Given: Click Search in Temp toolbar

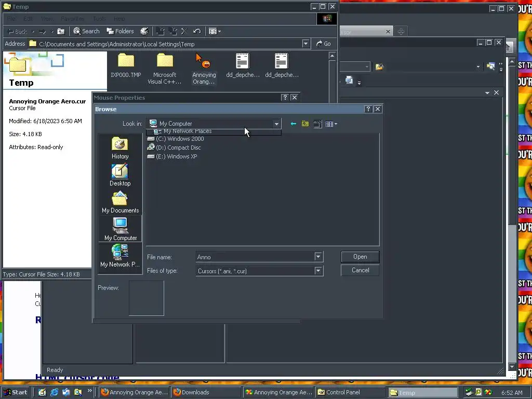Looking at the screenshot, I should (x=87, y=31).
